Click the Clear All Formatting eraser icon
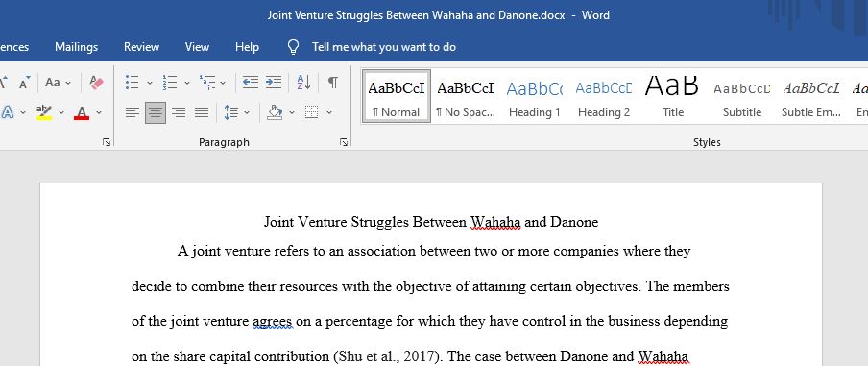The image size is (868, 366). 96,83
